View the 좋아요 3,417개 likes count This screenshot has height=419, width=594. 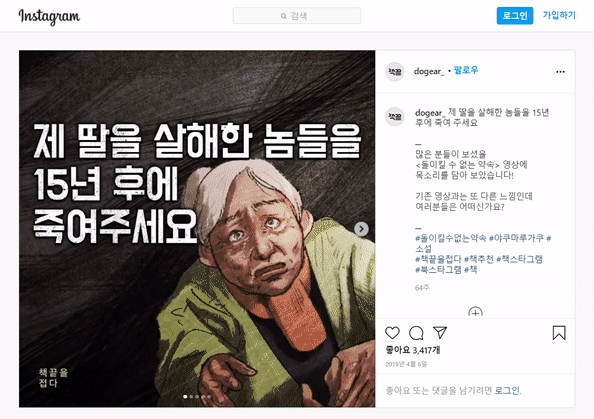coord(413,350)
